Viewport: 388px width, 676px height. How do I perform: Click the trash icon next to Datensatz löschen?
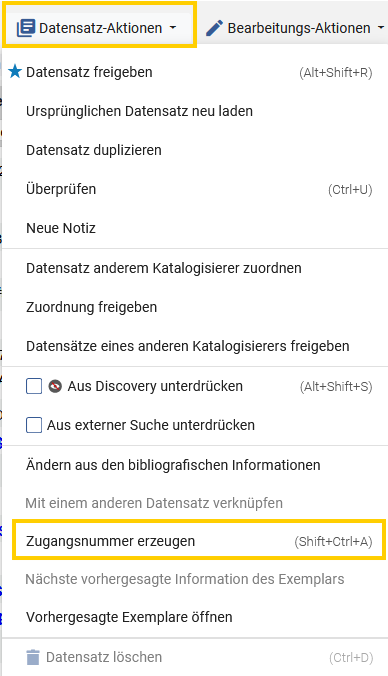coord(33,657)
